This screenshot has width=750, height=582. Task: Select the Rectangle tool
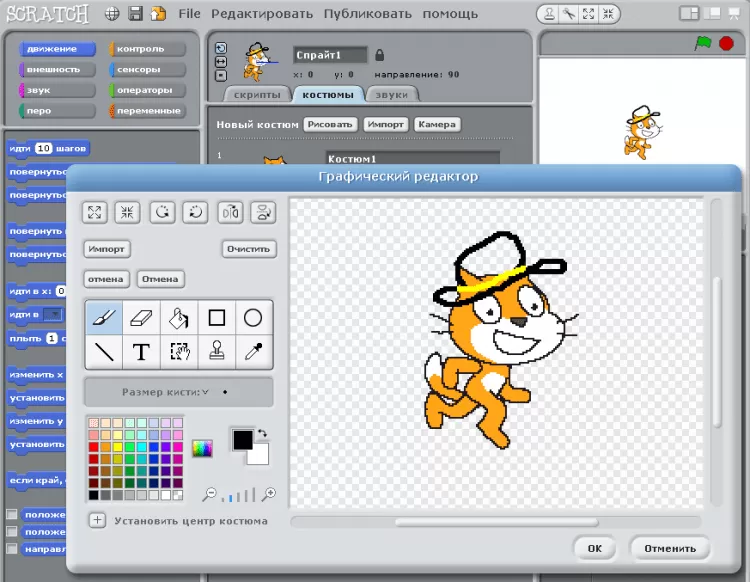pos(217,318)
